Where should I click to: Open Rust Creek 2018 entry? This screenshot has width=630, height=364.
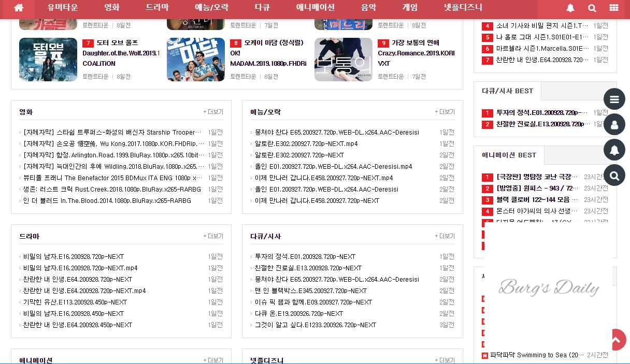pos(112,190)
